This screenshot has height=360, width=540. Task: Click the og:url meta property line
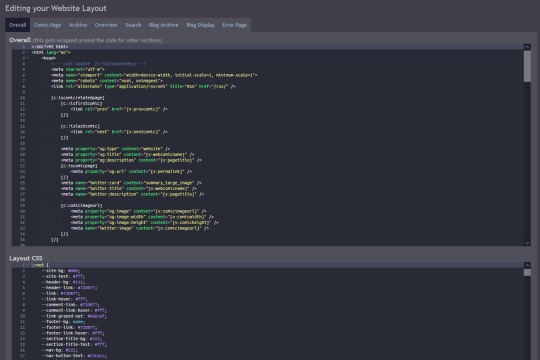pyautogui.click(x=131, y=172)
